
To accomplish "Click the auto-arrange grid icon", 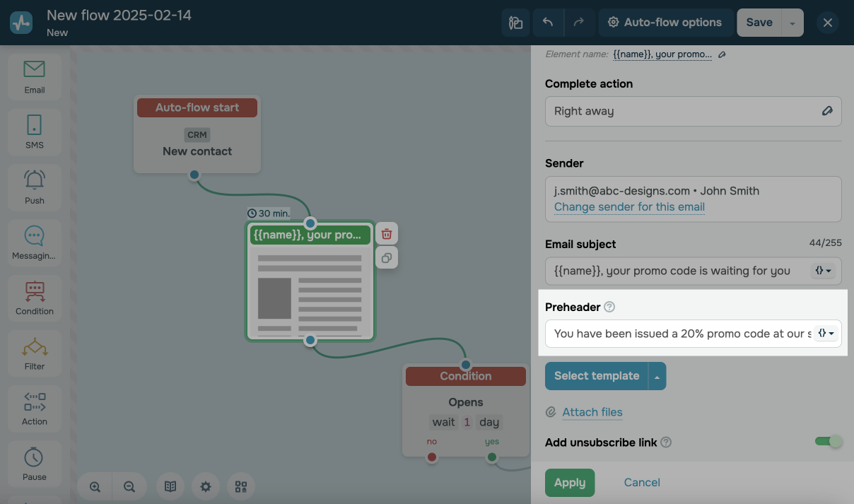I will click(x=242, y=486).
